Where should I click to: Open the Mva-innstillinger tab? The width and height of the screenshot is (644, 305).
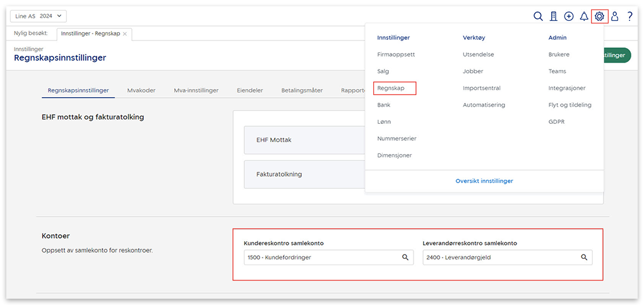(196, 90)
